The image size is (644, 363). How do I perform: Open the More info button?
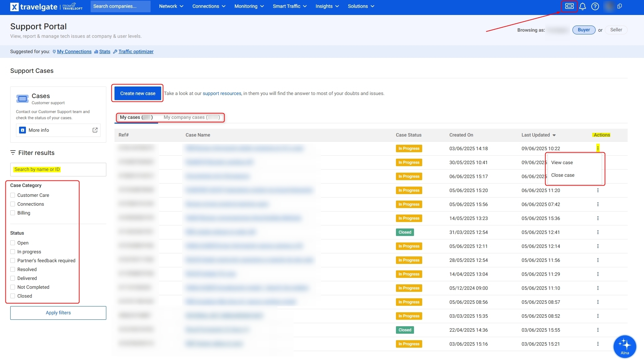pos(58,130)
